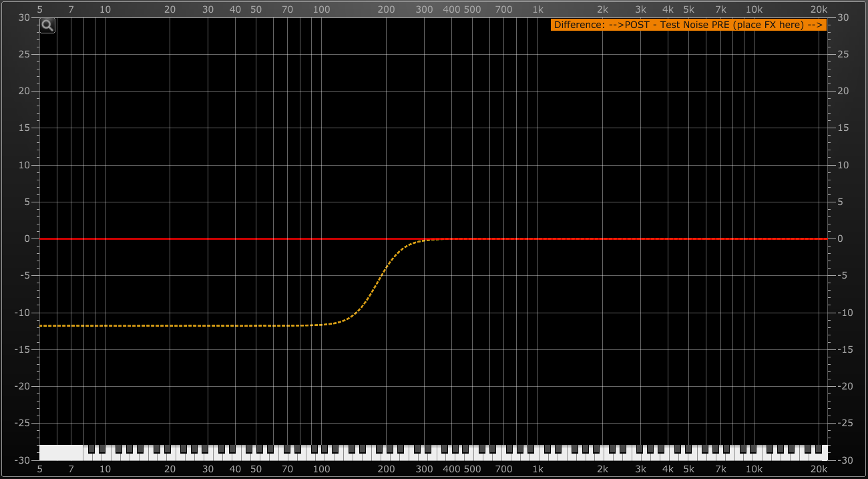Screen dimensions: 868x479
Task: Click the blank white area left of piano keys
Action: (61, 452)
